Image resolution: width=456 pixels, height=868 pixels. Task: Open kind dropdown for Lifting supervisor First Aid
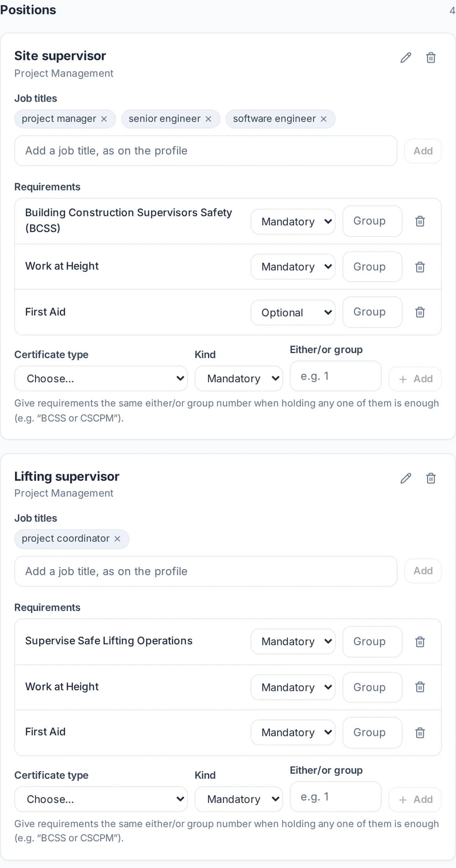pos(293,732)
